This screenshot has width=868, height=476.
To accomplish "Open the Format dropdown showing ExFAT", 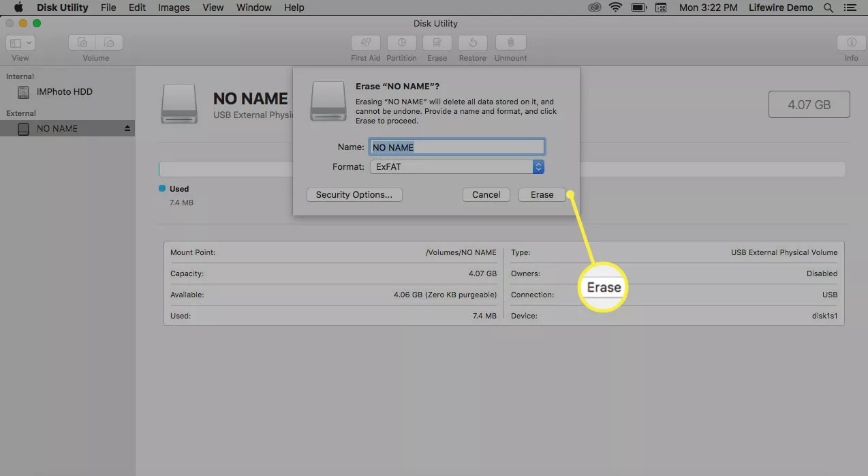I will [538, 166].
